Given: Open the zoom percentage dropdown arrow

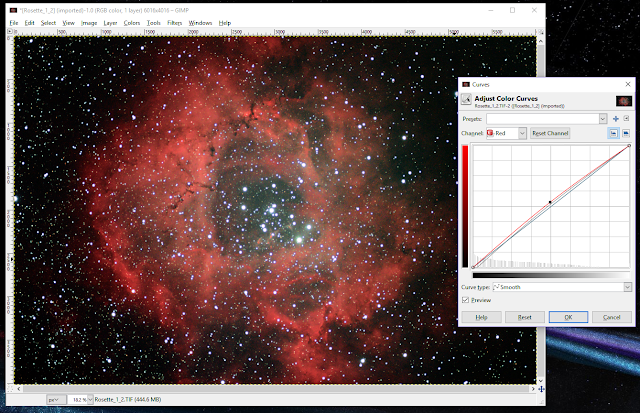Looking at the screenshot, I should coord(90,400).
